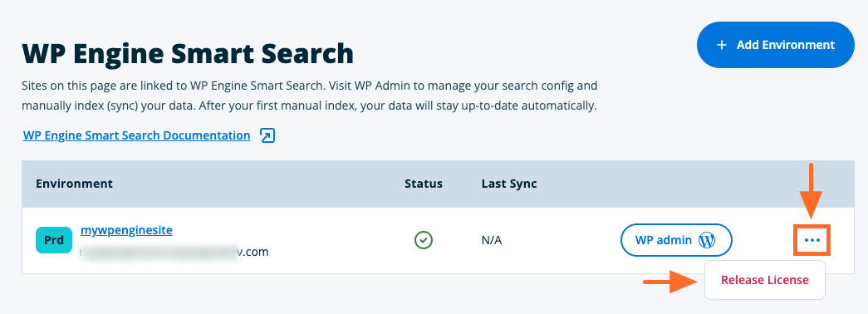Click the Prd environment badge
The height and width of the screenshot is (314, 868).
point(54,240)
